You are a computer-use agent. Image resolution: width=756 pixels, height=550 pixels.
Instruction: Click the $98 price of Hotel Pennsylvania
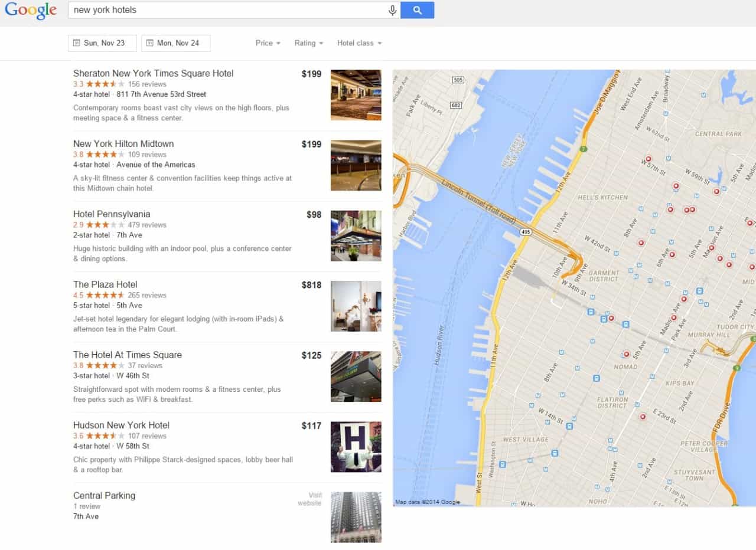pyautogui.click(x=314, y=215)
